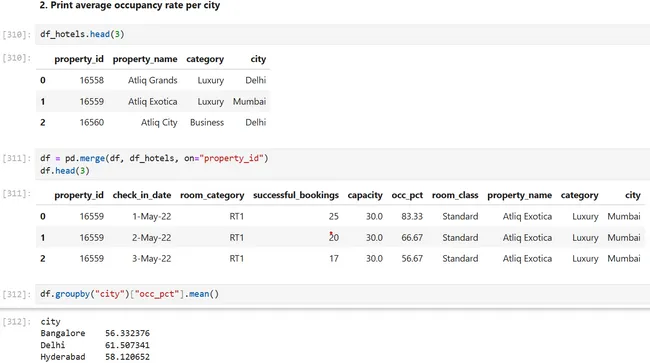Click 'Atliq Grands' cell
This screenshot has height=363, width=650.
tap(153, 80)
